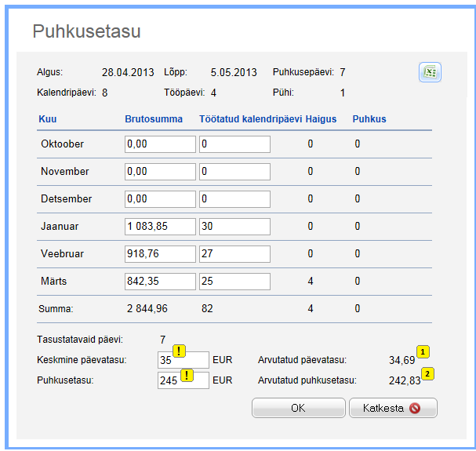Screen dimensions: 476x451
Task: Click Märts worked days field showing 25
Action: click(x=234, y=282)
